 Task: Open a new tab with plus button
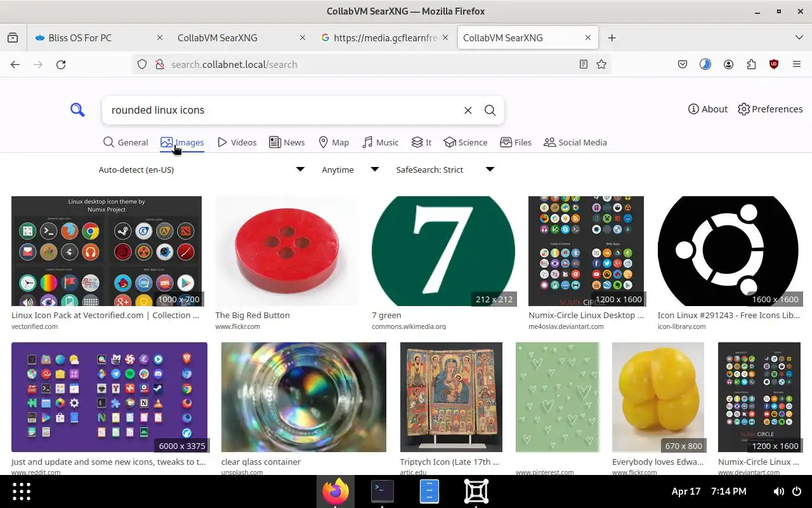pos(612,37)
